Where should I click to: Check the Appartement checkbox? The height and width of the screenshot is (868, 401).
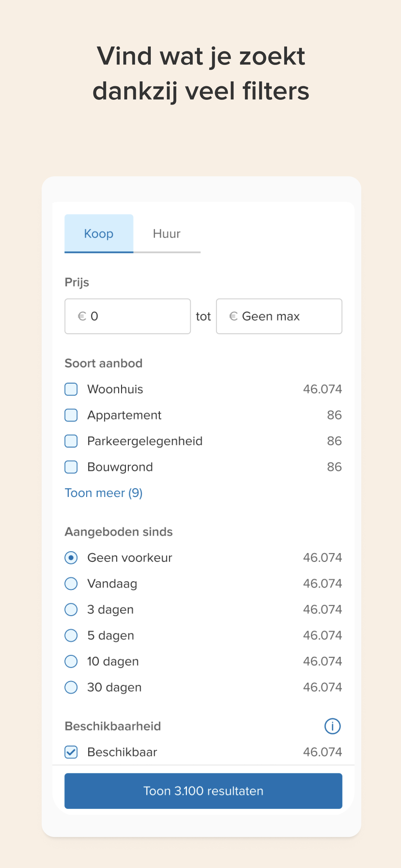click(x=71, y=415)
